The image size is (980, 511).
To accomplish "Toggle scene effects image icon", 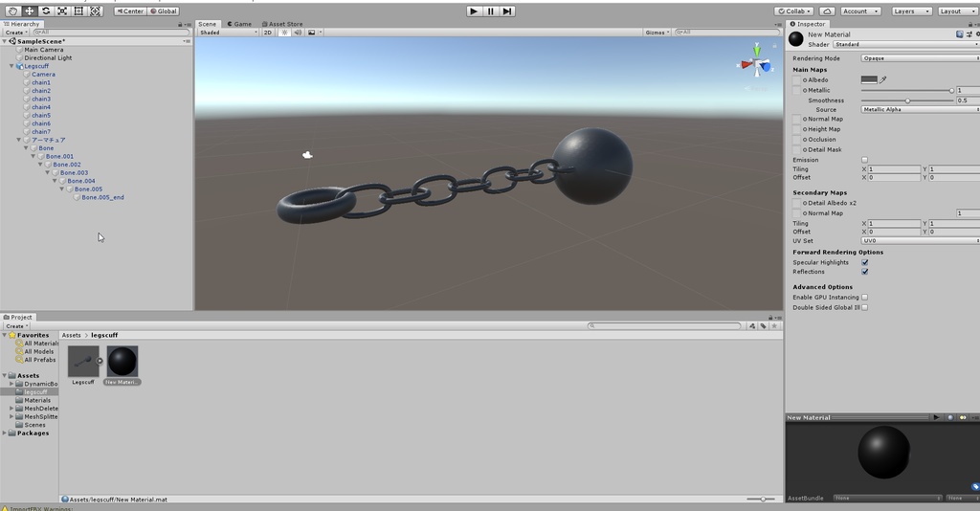I will click(x=312, y=33).
